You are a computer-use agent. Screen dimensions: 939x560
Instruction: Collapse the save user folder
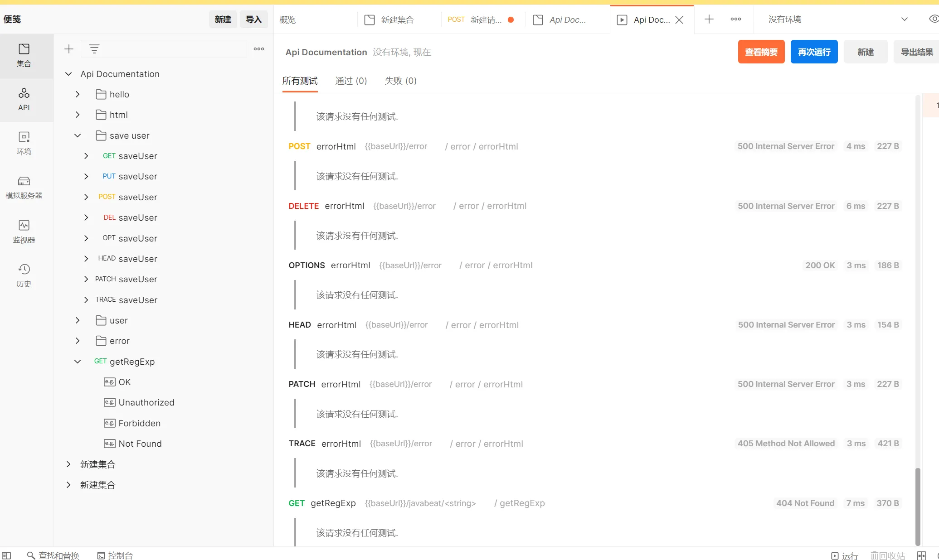coord(78,135)
